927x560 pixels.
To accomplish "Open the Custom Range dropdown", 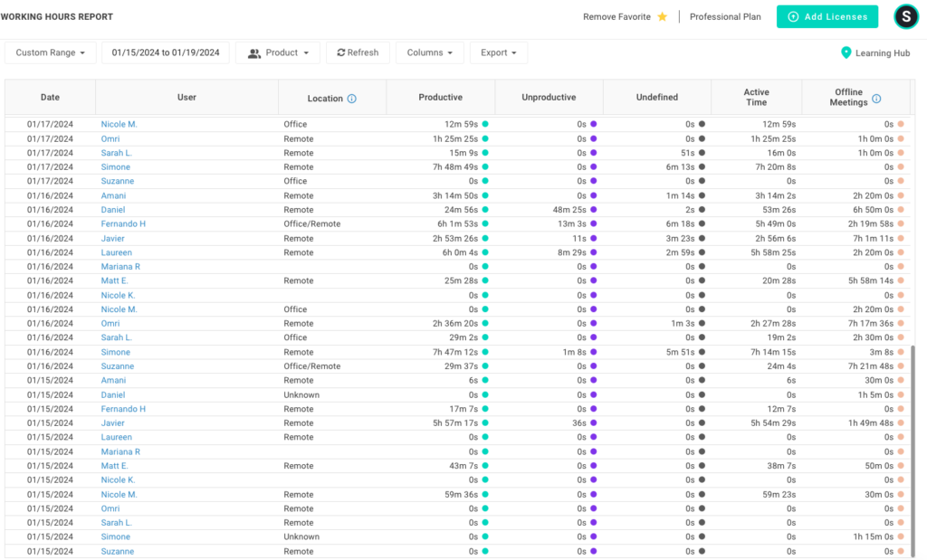I will 50,52.
